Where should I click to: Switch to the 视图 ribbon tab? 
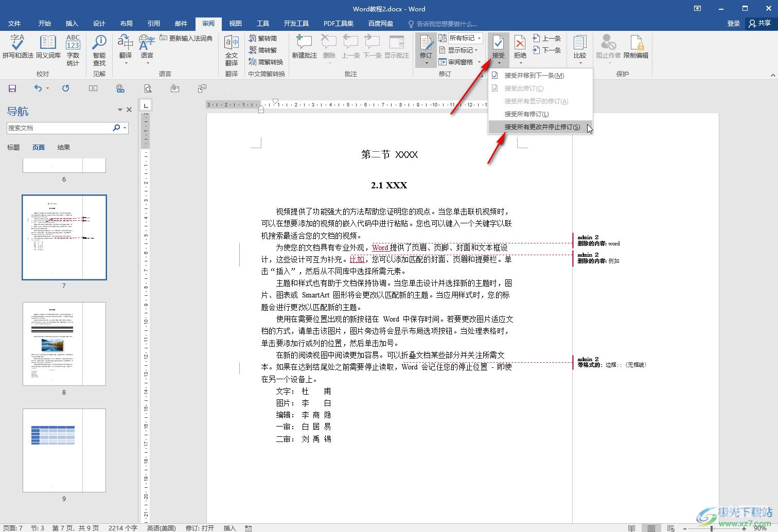(x=236, y=23)
